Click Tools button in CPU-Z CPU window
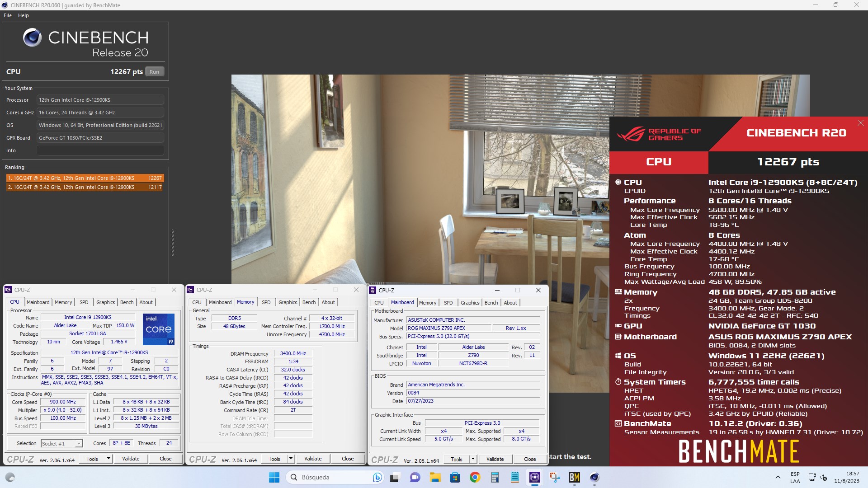Image resolution: width=868 pixels, height=488 pixels. (92, 459)
